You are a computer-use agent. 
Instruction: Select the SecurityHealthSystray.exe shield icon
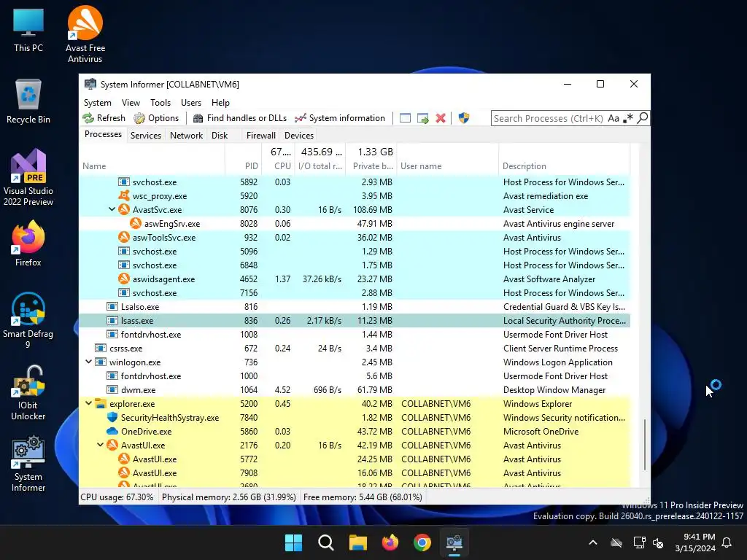[x=112, y=417]
